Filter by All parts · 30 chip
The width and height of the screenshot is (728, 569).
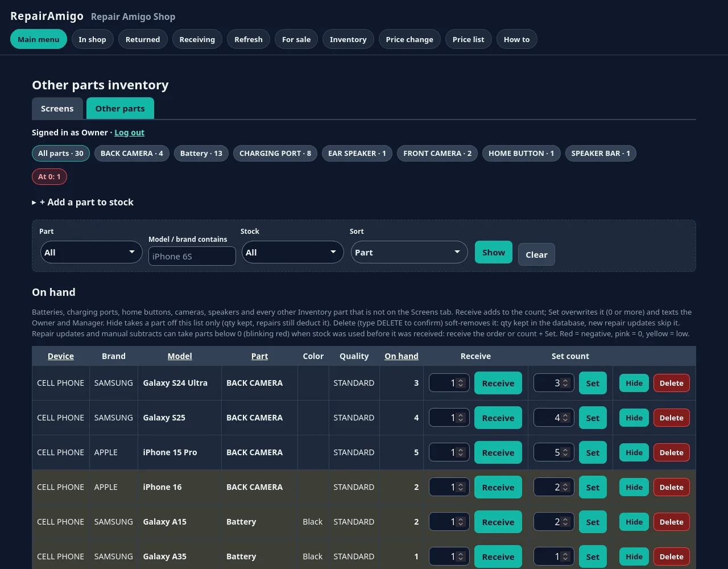[61, 153]
